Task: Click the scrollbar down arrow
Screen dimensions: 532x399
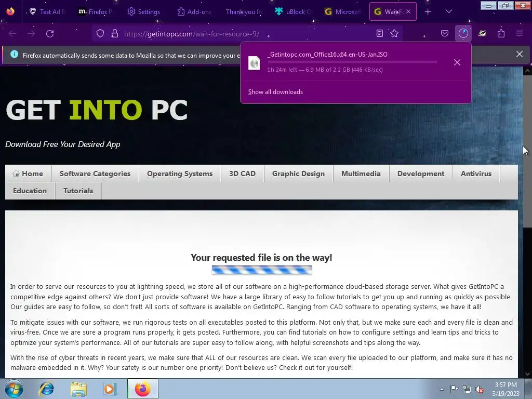Action: click(x=527, y=374)
